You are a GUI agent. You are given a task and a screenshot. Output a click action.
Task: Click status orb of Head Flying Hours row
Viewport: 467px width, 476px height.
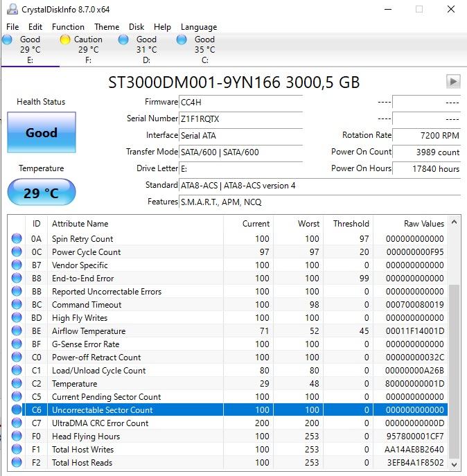coord(17,436)
